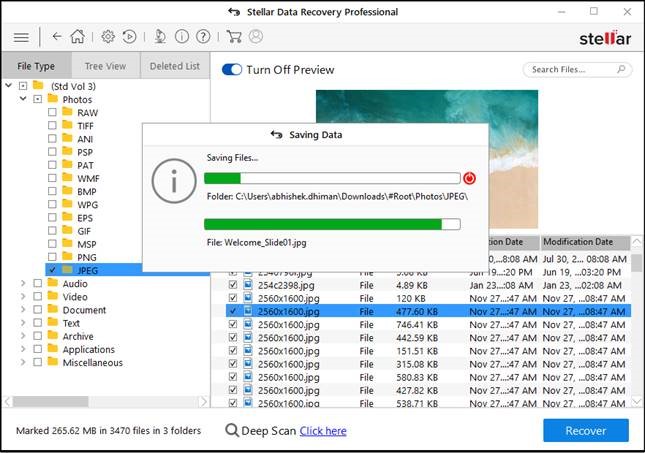Open the settings gear icon
645x453 pixels.
pyautogui.click(x=108, y=37)
